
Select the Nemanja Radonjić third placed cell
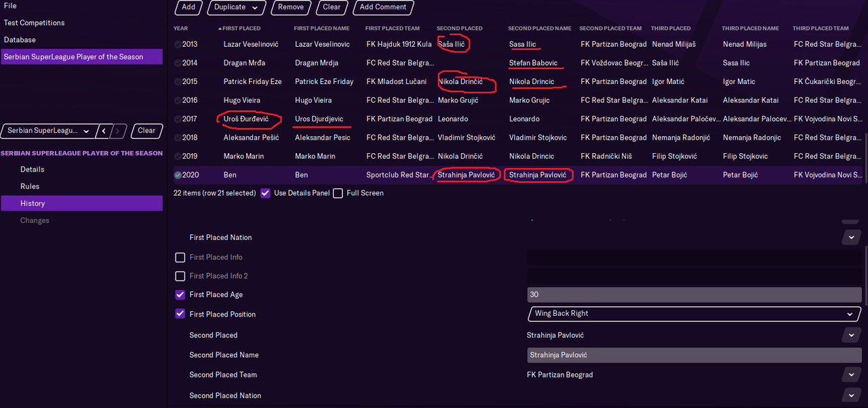(x=681, y=138)
